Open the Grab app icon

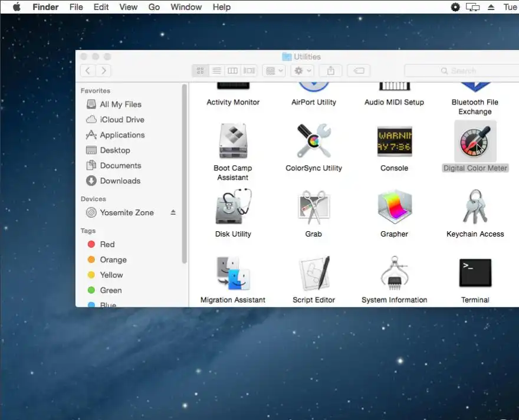click(314, 207)
